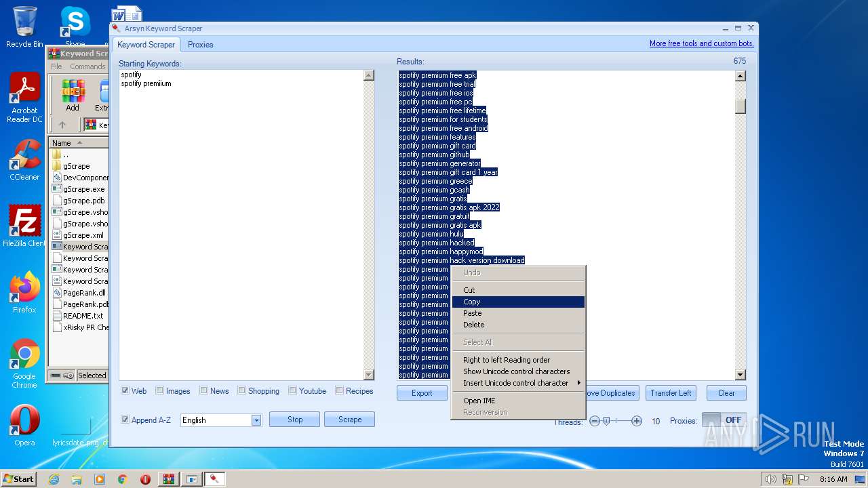Switch to WinRAR taskbar button
The height and width of the screenshot is (488, 868).
pyautogui.click(x=168, y=479)
